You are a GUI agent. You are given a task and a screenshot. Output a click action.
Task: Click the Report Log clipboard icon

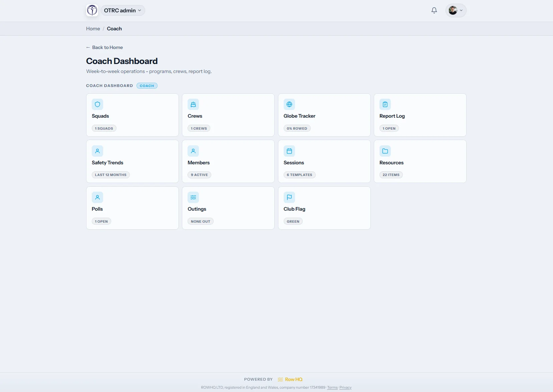point(385,104)
